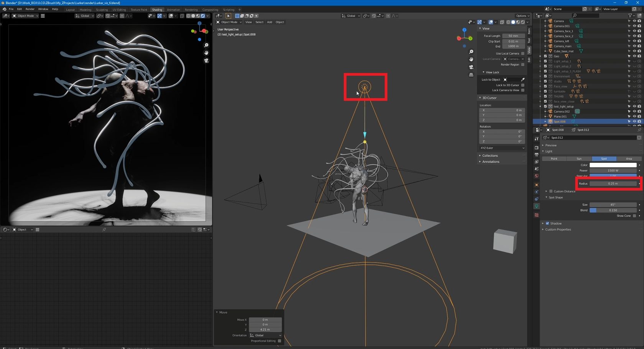Enable Custom Distance checkbox

coord(551,191)
